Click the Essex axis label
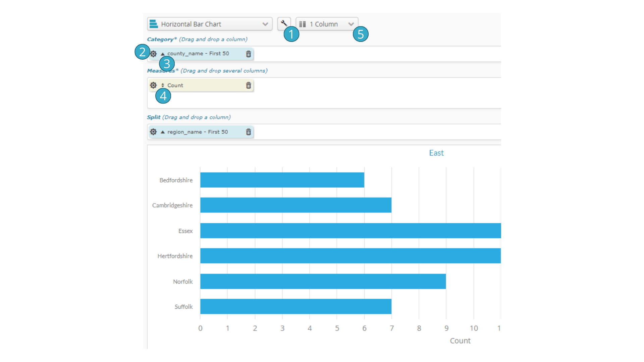This screenshot has width=644, height=362. pyautogui.click(x=185, y=231)
